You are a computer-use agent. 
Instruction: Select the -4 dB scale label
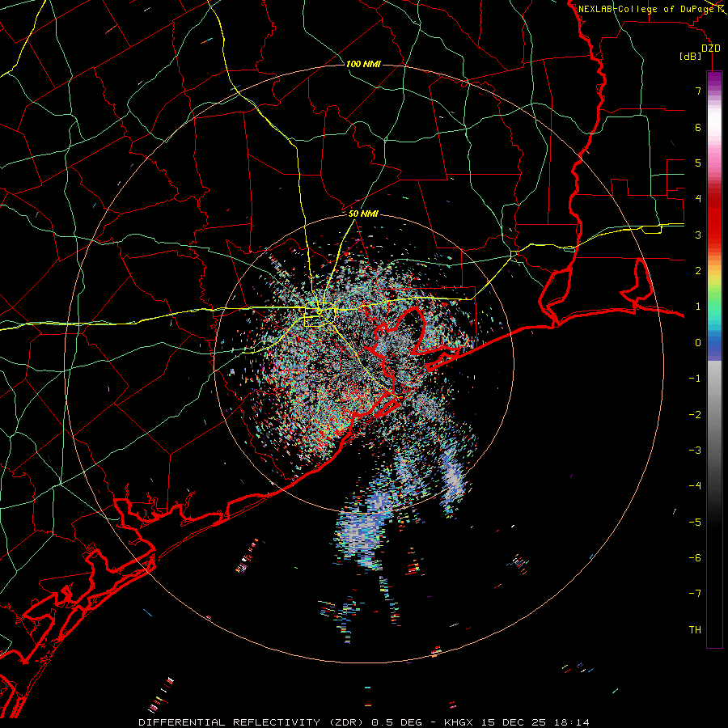(x=695, y=485)
